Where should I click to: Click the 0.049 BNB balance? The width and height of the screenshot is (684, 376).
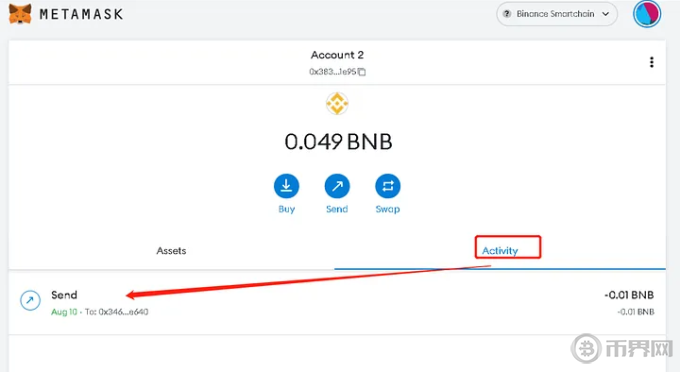click(338, 142)
